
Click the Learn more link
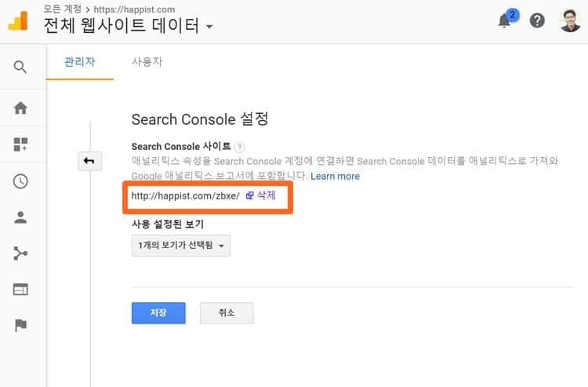335,176
